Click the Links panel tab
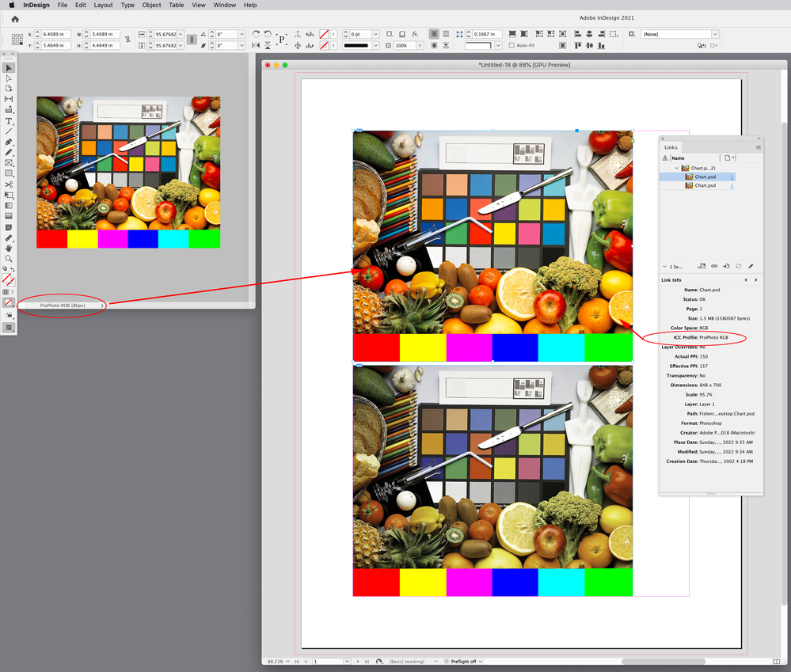791x672 pixels. coord(671,146)
